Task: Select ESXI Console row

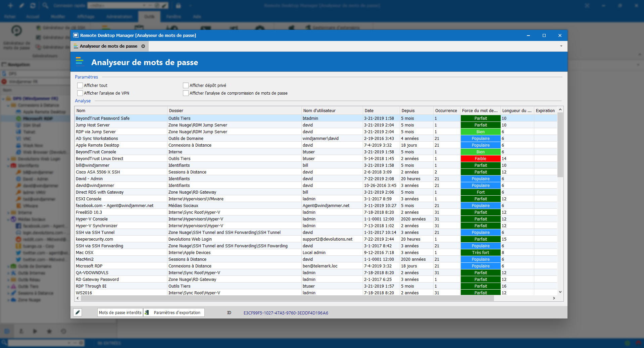Action: point(316,199)
